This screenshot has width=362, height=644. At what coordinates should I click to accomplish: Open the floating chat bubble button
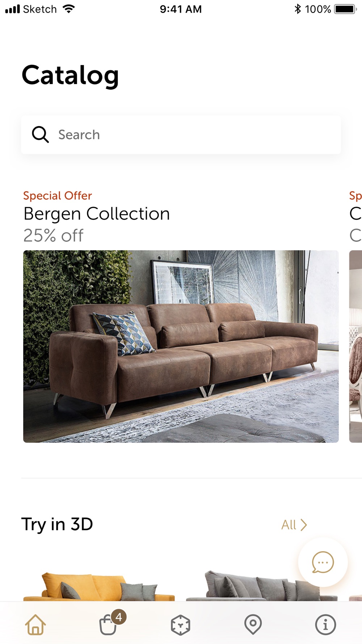323,562
